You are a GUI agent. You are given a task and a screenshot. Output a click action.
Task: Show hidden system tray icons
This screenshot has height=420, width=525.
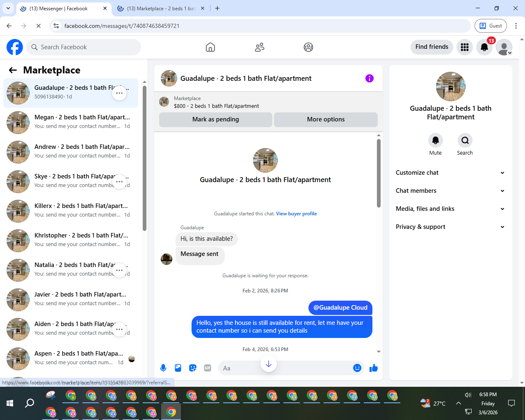(x=459, y=403)
